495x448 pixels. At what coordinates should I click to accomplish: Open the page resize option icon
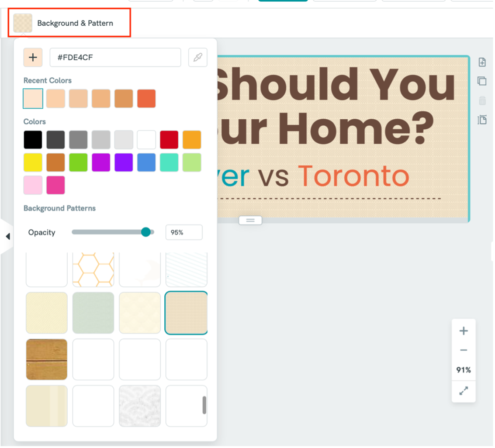pos(482,120)
